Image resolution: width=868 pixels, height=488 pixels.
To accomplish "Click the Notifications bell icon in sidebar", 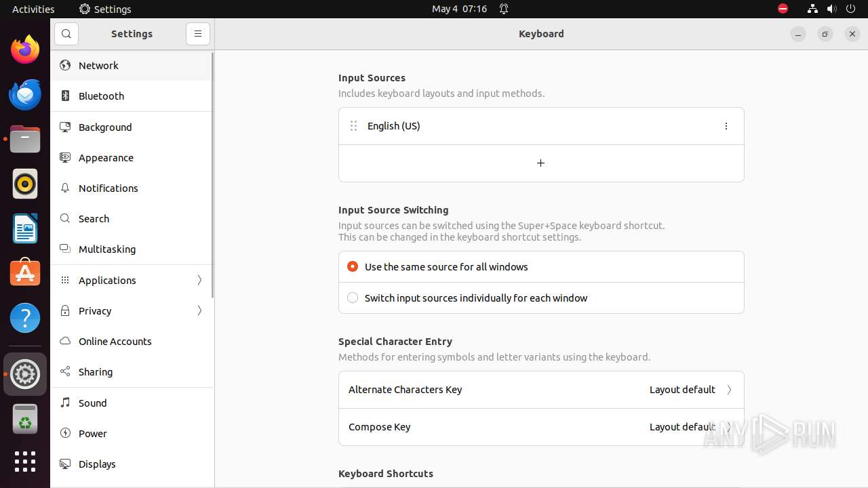I will pos(65,188).
